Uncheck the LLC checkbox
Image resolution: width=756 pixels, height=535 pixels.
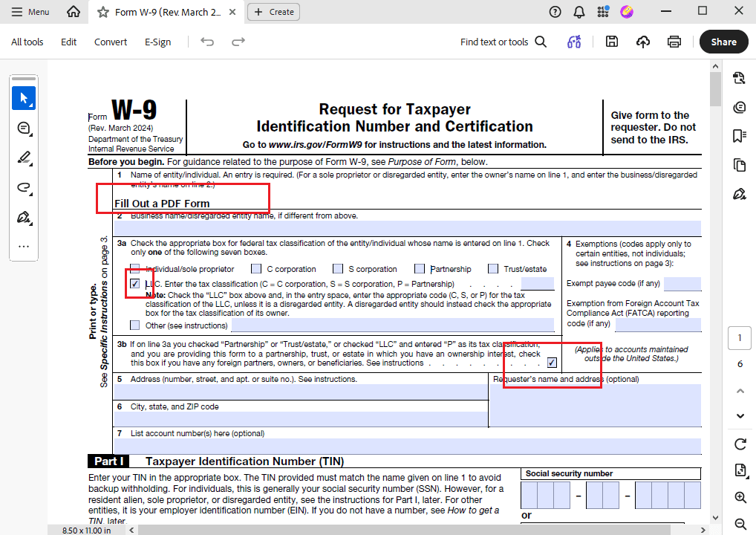135,284
